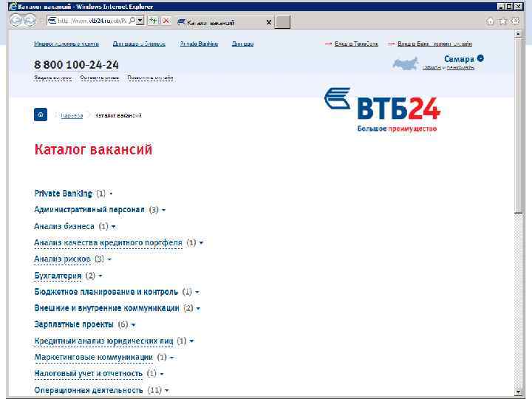Click the Офисы link under Самара
This screenshot has width=532, height=399.
[x=432, y=67]
